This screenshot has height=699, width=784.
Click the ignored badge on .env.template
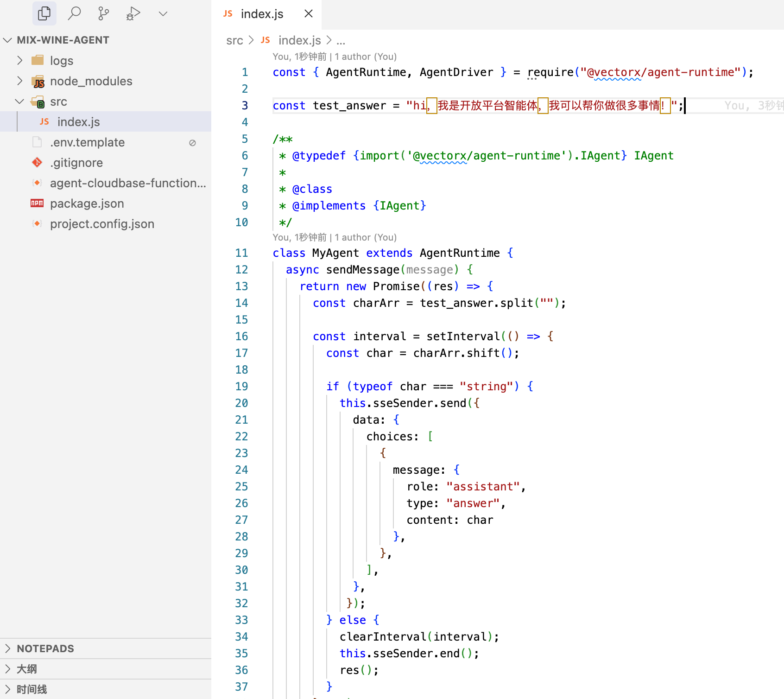click(x=192, y=143)
